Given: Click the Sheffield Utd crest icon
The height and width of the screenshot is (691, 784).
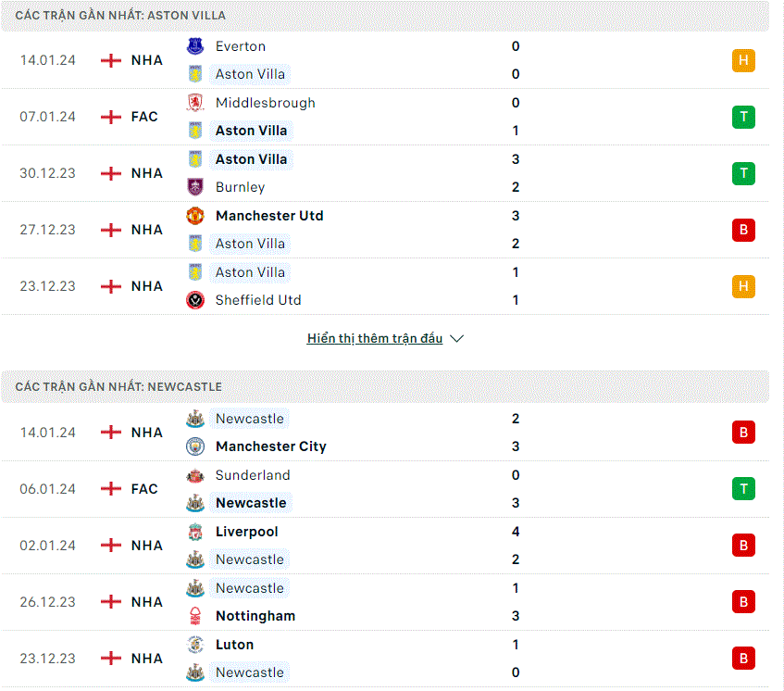Looking at the screenshot, I should 195,300.
